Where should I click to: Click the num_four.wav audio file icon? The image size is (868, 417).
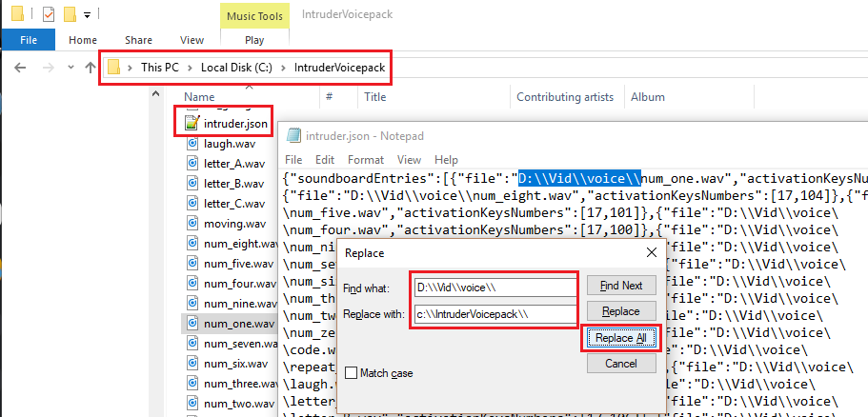pos(192,284)
